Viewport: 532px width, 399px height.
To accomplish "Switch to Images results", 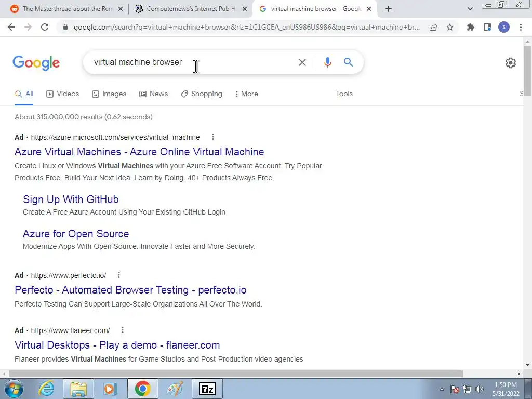I will (x=109, y=94).
